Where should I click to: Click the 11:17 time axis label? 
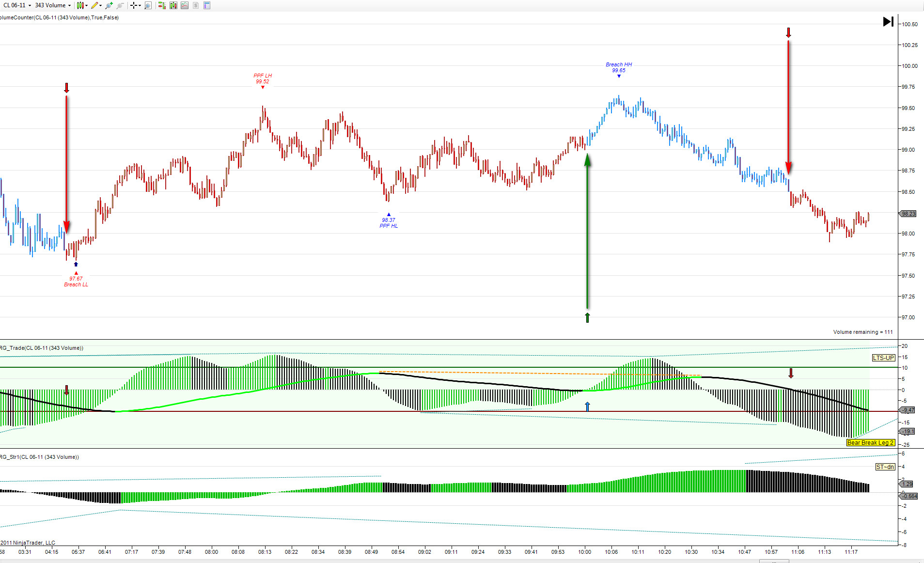pyautogui.click(x=851, y=552)
